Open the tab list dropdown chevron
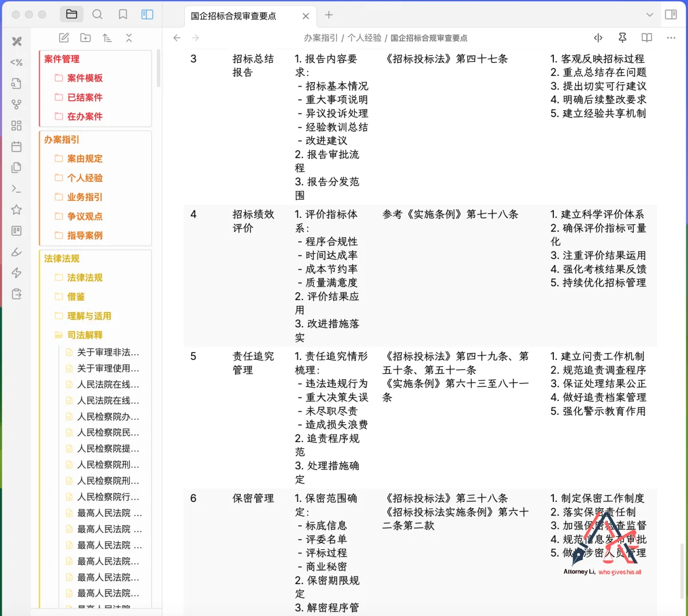The width and height of the screenshot is (688, 616). (x=650, y=14)
